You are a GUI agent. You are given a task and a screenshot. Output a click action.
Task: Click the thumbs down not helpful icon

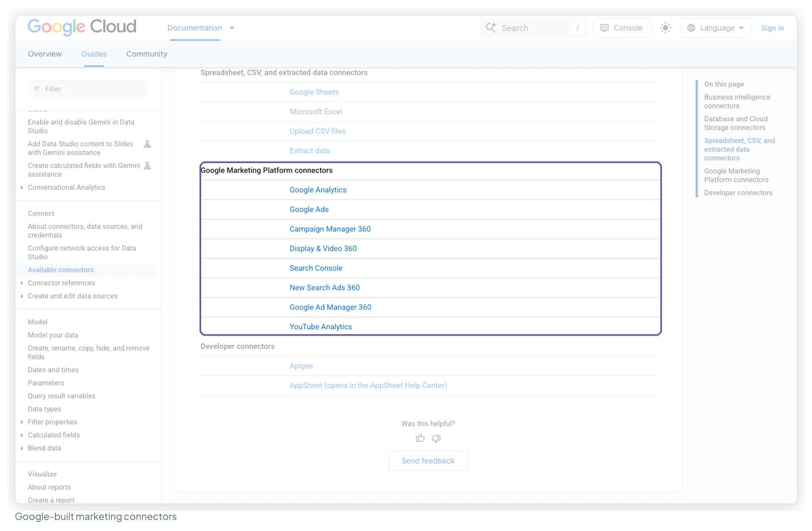coord(436,438)
